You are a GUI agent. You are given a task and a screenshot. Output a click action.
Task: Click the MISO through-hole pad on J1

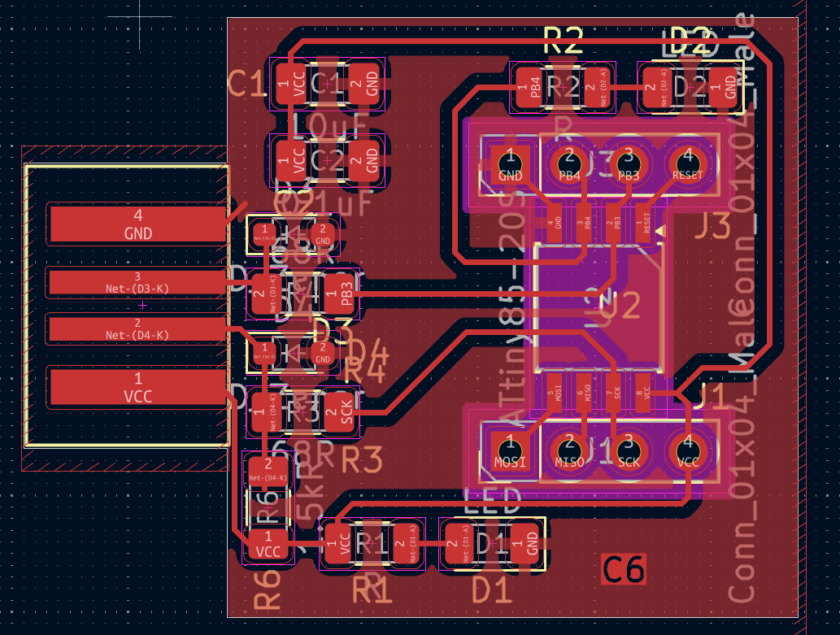click(x=570, y=452)
